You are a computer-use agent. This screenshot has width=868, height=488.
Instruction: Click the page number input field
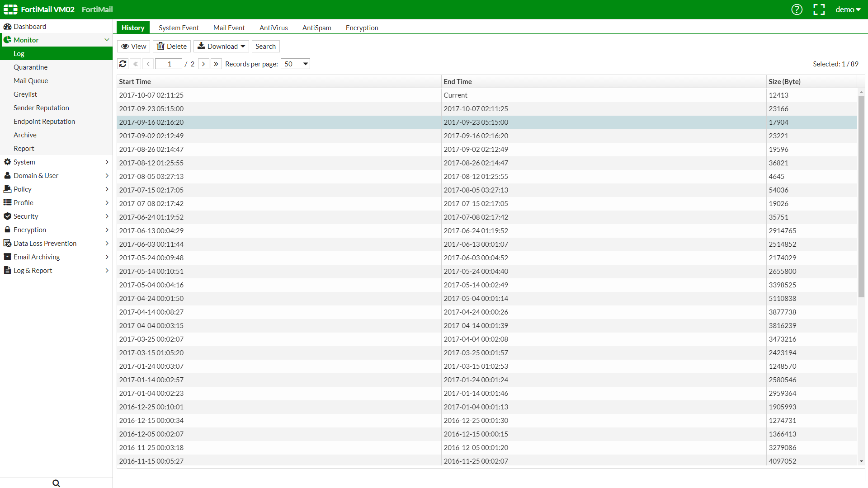[x=169, y=64]
